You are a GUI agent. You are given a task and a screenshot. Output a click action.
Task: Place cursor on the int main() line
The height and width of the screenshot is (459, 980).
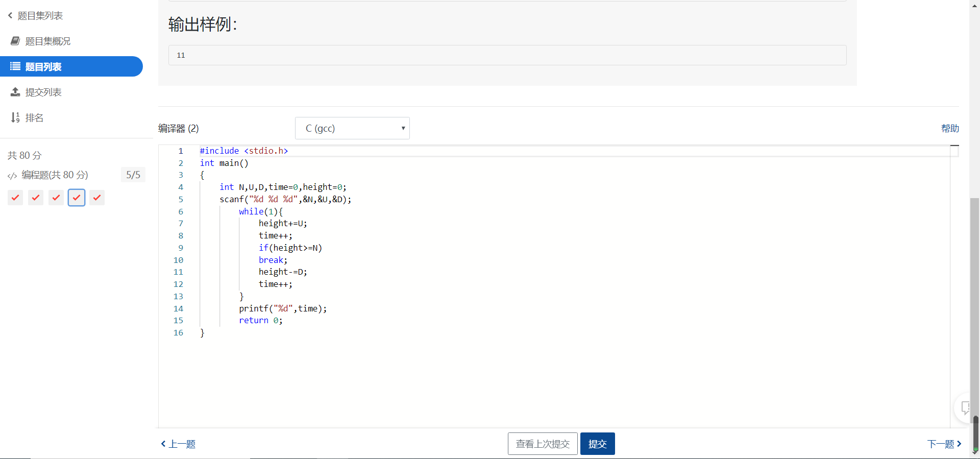[224, 163]
